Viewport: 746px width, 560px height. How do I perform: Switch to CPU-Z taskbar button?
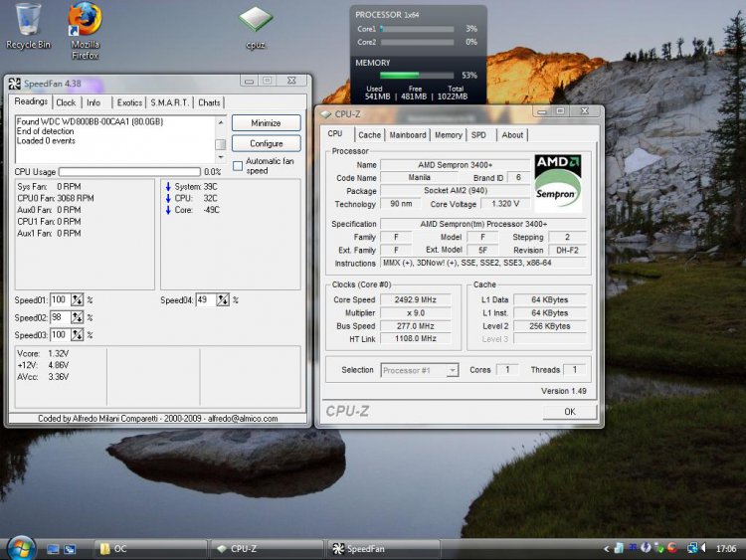(267, 549)
